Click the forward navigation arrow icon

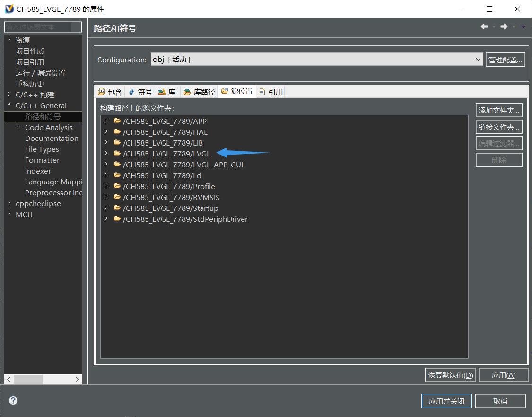coord(504,27)
